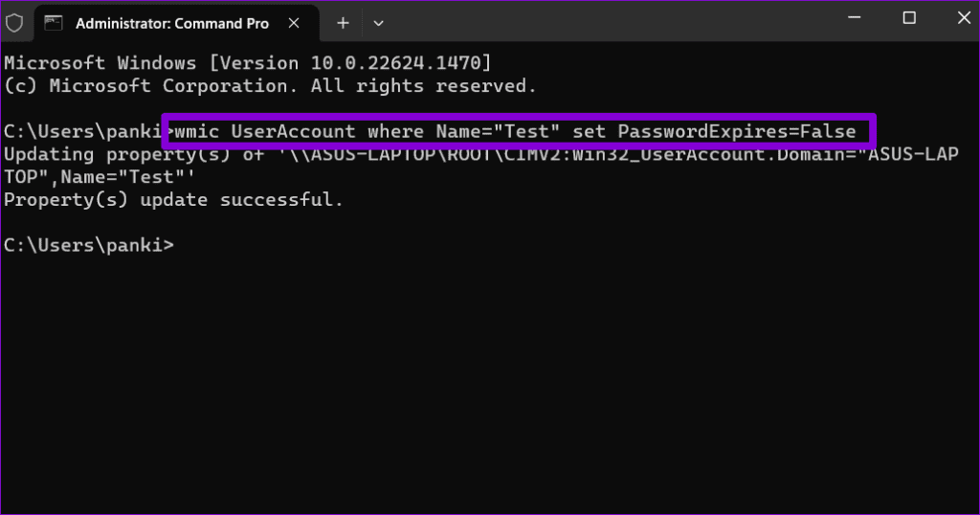980x515 pixels.
Task: Click the Updating property(s) output line
Action: [x=480, y=154]
